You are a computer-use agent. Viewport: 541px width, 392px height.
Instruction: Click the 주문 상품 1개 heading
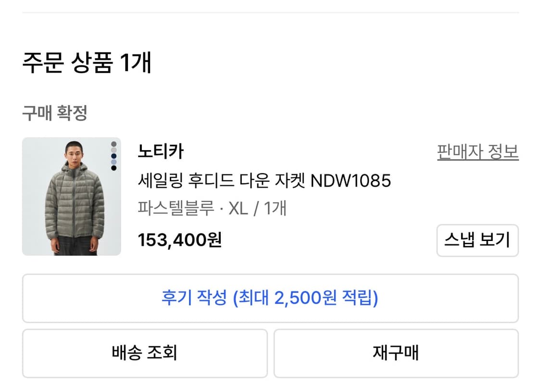pos(87,63)
